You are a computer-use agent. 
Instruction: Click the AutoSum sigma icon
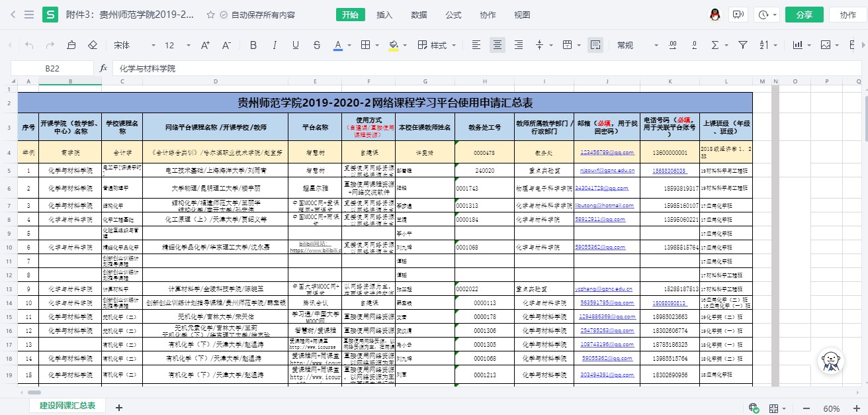point(715,45)
